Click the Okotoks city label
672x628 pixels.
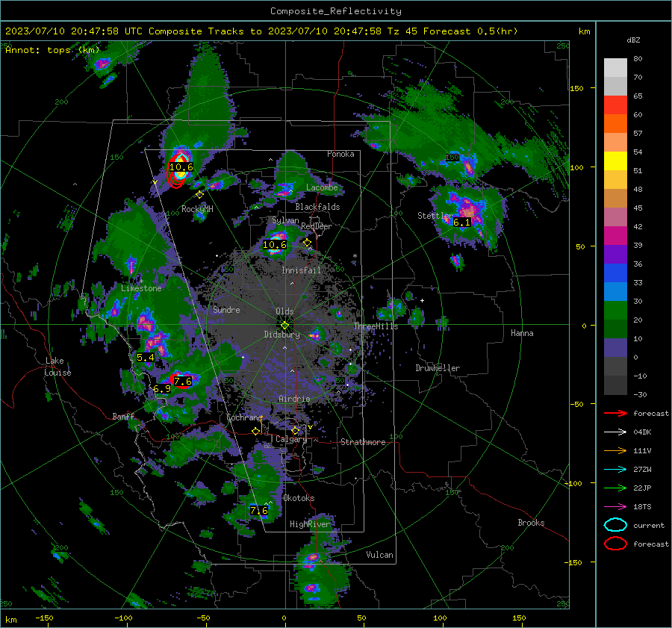pyautogui.click(x=299, y=498)
